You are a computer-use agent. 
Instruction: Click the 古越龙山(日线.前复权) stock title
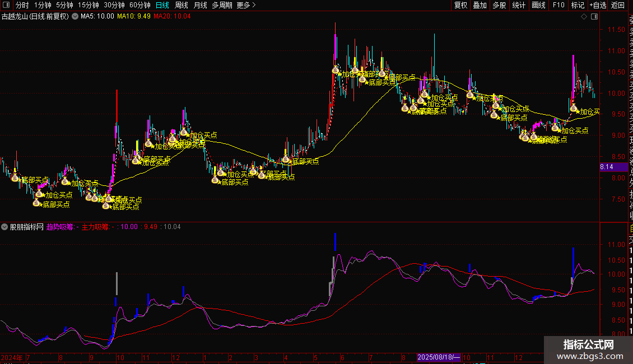pos(35,17)
